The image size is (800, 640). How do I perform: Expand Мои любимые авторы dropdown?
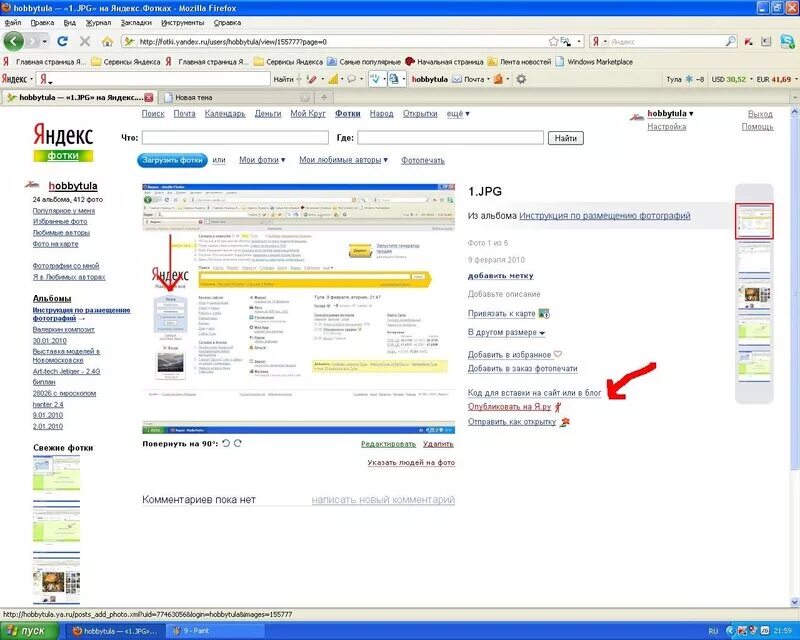pyautogui.click(x=343, y=160)
